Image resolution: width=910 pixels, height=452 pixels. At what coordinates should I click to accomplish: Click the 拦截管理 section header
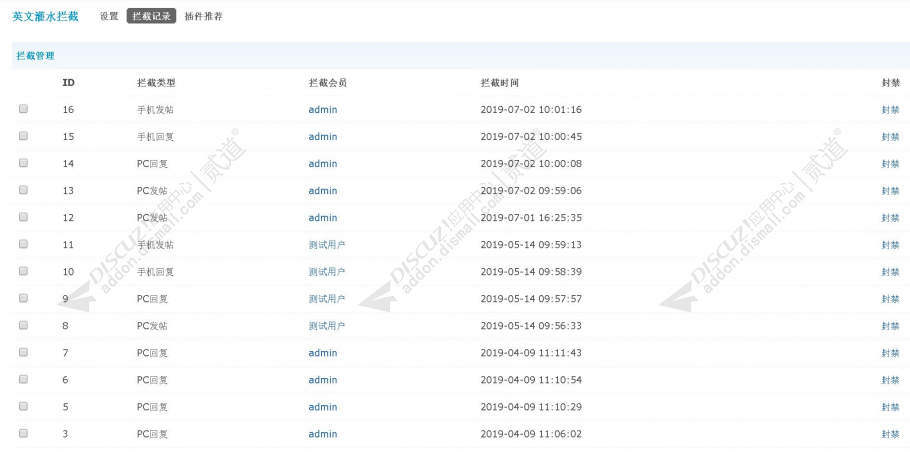click(x=35, y=56)
